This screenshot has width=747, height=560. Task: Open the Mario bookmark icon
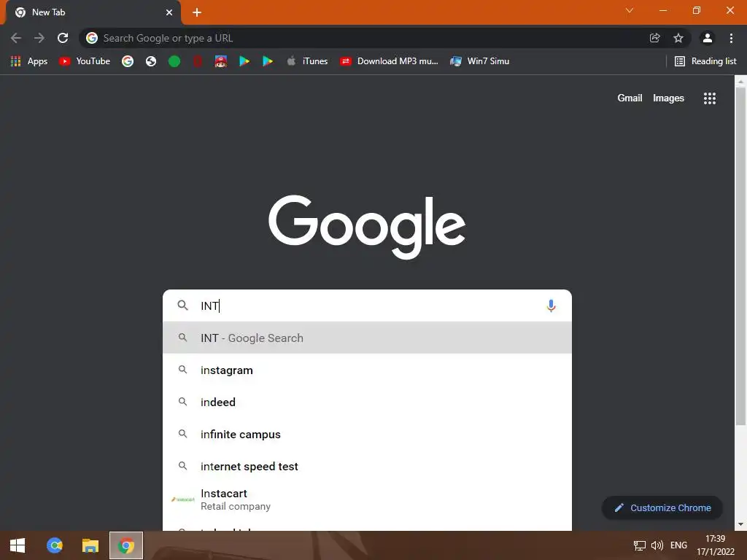click(x=220, y=61)
